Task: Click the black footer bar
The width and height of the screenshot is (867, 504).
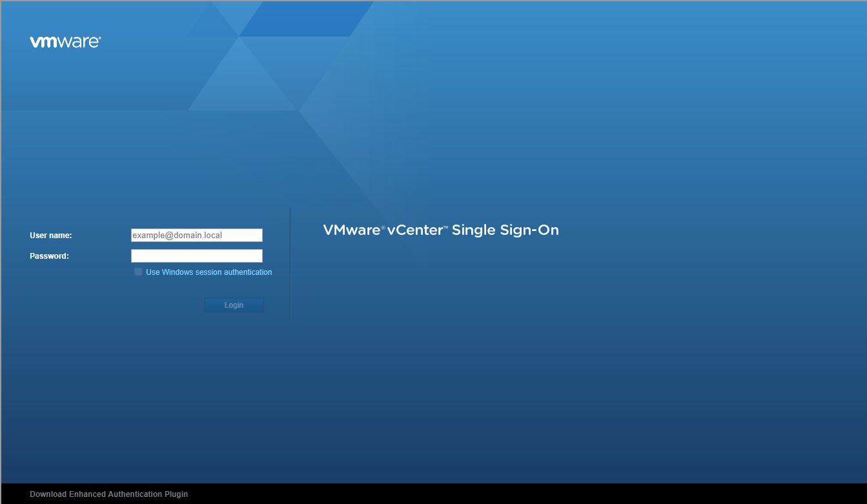Action: [516, 494]
